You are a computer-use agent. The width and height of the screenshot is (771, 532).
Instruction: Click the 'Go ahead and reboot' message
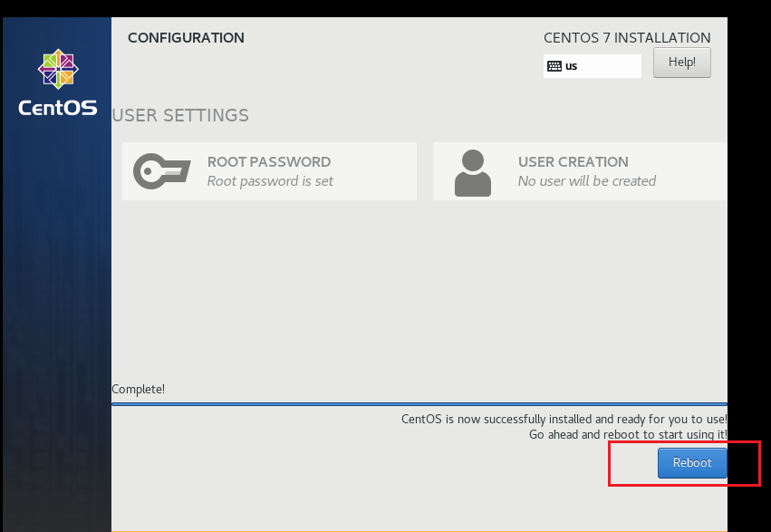[628, 435]
